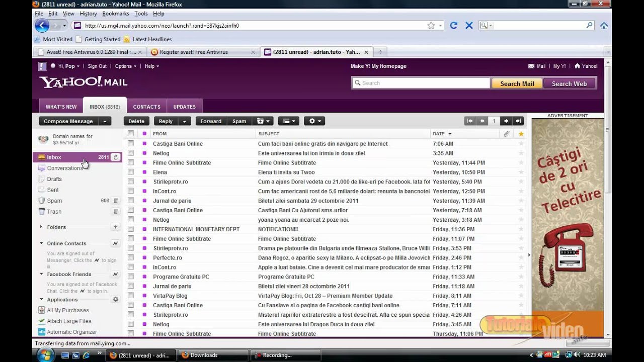This screenshot has width=644, height=362.
Task: Open the Bookmarks menu
Action: click(115, 14)
